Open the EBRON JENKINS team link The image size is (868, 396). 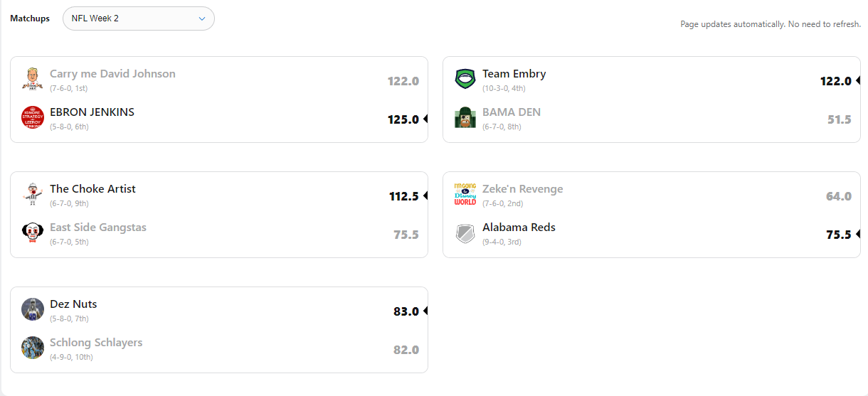point(92,112)
